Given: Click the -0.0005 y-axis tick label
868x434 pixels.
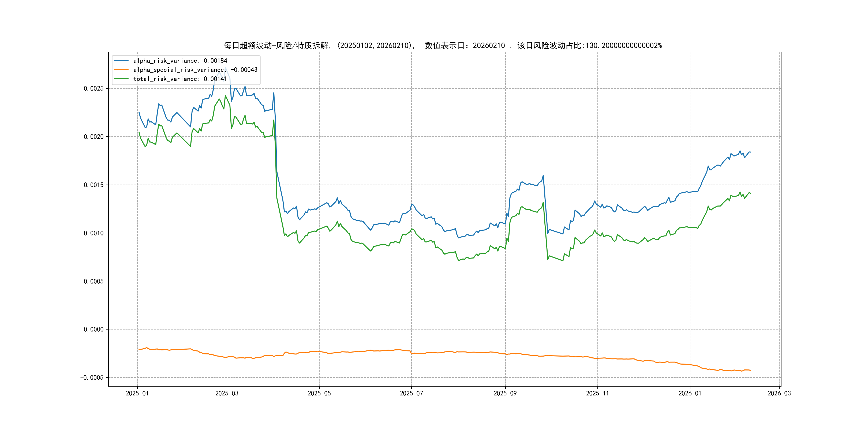Looking at the screenshot, I should click(92, 377).
